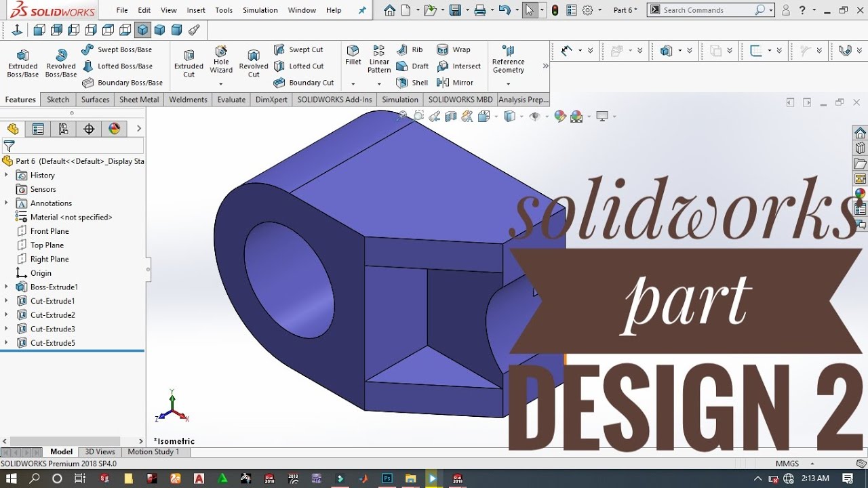Screen dimensions: 868x488
Task: Open the Tools menu
Action: click(224, 10)
